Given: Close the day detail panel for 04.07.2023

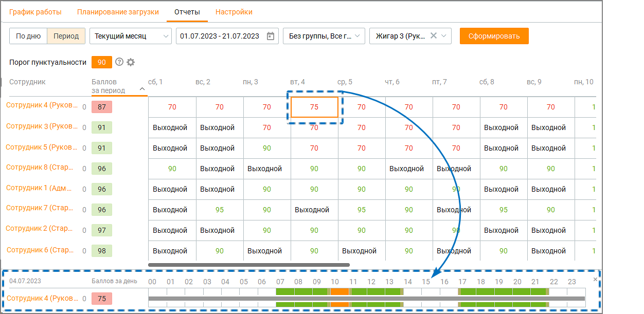Looking at the screenshot, I should coord(595,280).
